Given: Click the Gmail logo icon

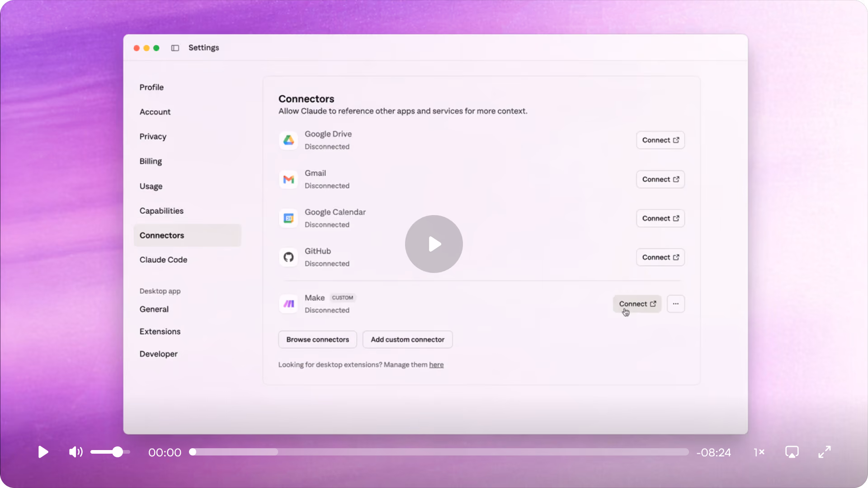Looking at the screenshot, I should pos(288,179).
